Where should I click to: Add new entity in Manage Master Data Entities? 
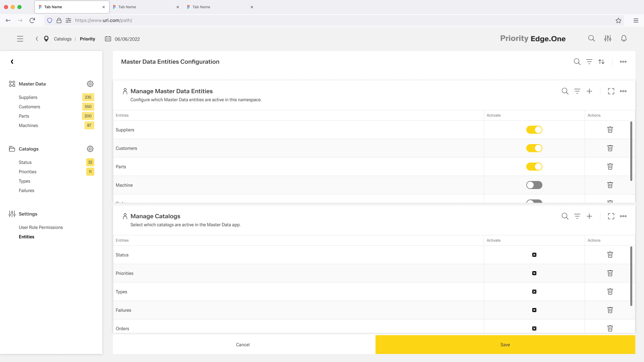pyautogui.click(x=589, y=91)
